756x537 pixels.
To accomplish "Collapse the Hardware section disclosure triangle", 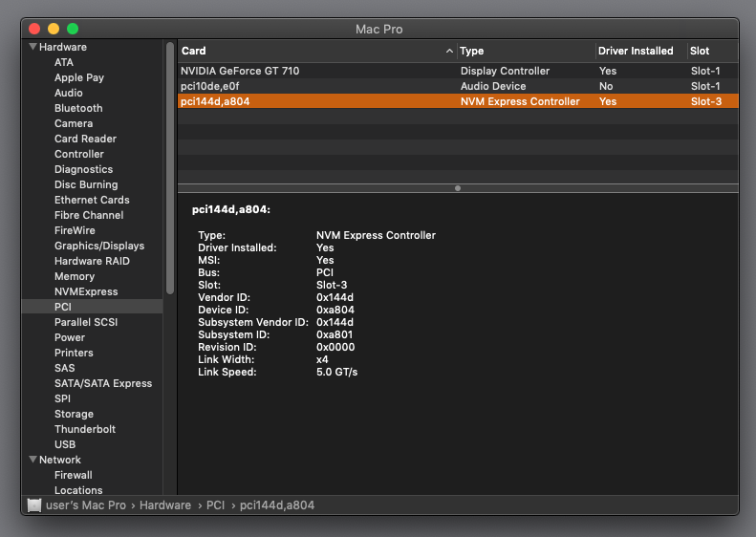I will tap(33, 47).
